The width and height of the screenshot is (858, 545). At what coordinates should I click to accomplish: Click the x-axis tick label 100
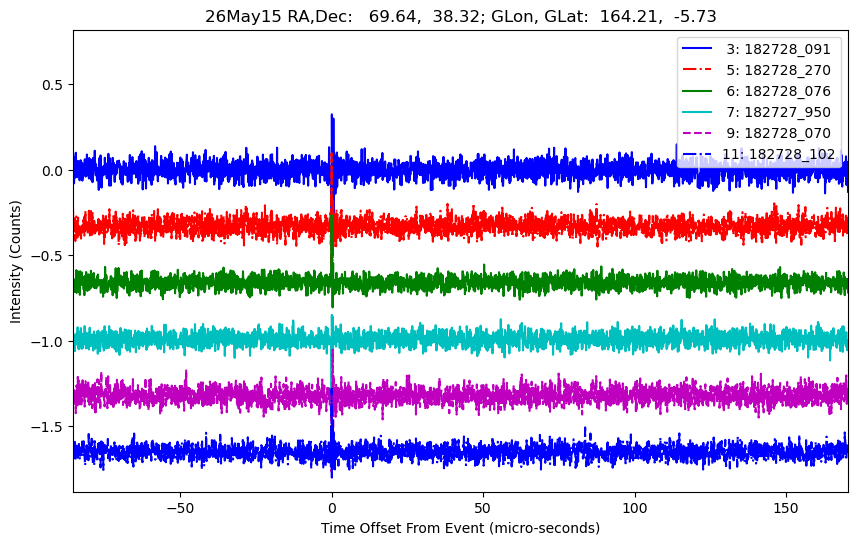coord(635,508)
